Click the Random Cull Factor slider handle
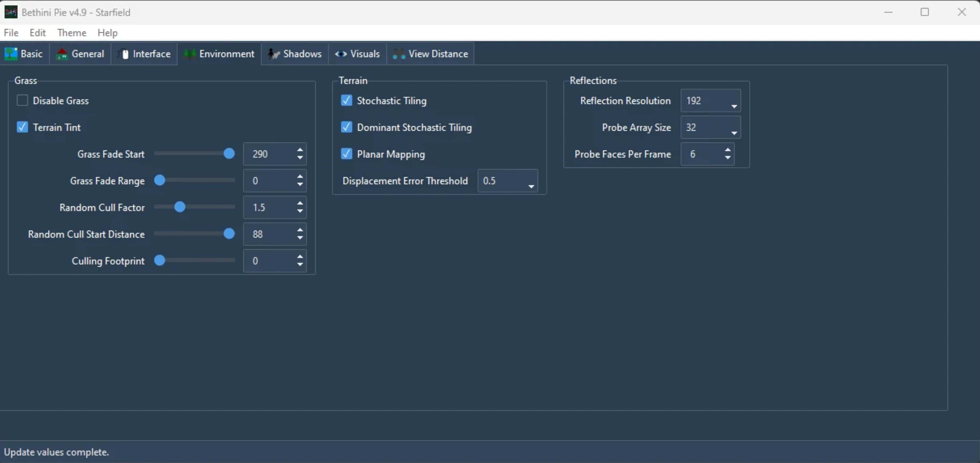980x463 pixels. pos(180,207)
